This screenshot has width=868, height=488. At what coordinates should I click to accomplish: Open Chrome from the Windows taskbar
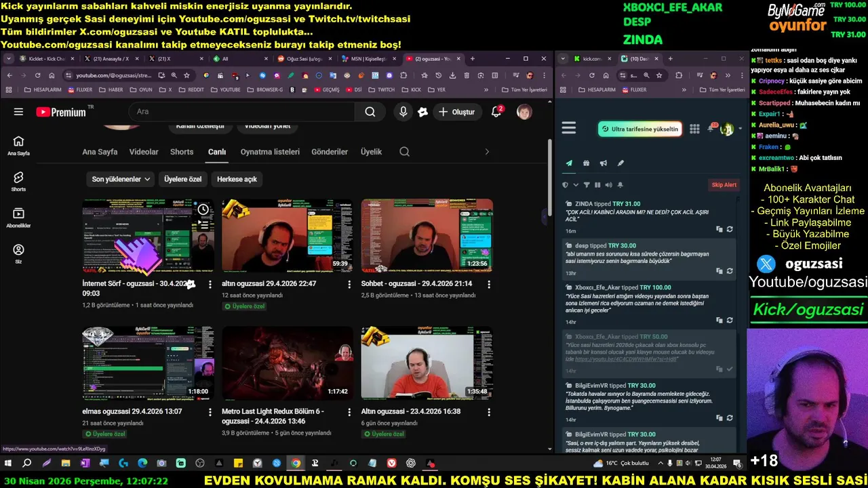tap(296, 464)
